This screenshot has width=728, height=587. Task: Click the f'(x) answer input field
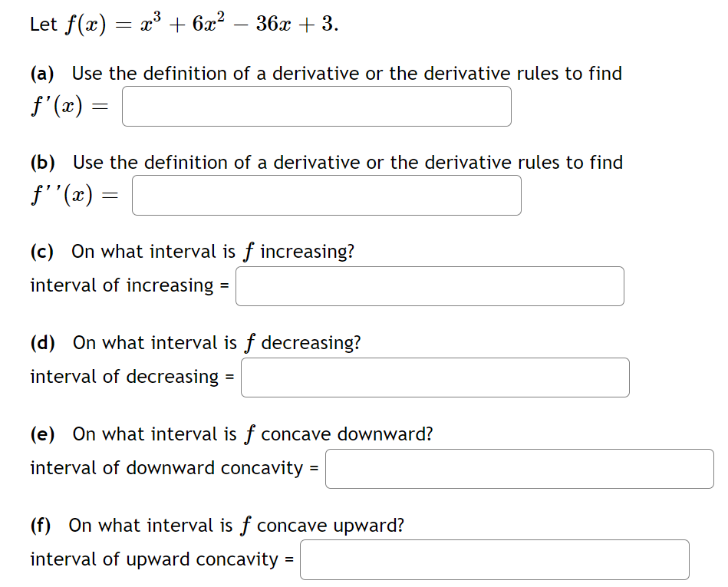315,107
